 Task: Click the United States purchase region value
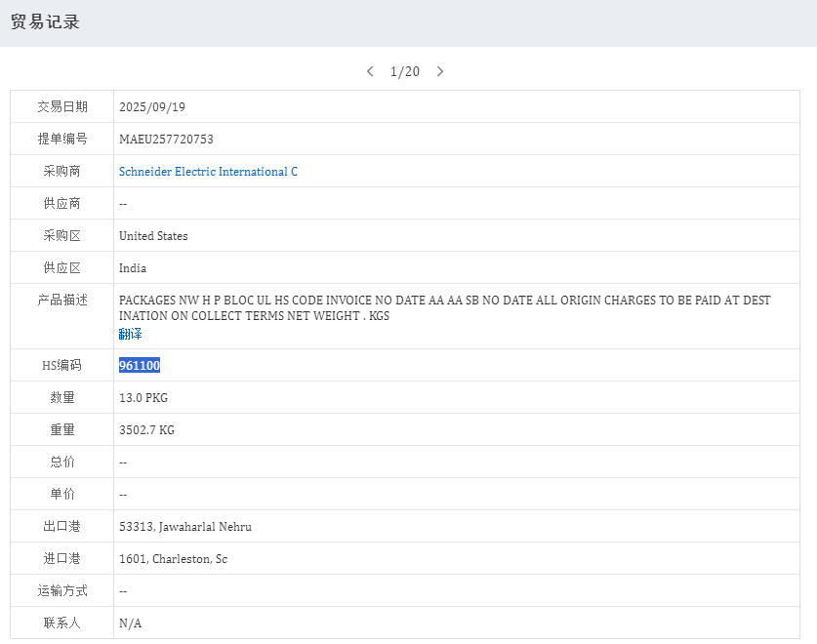tap(153, 236)
